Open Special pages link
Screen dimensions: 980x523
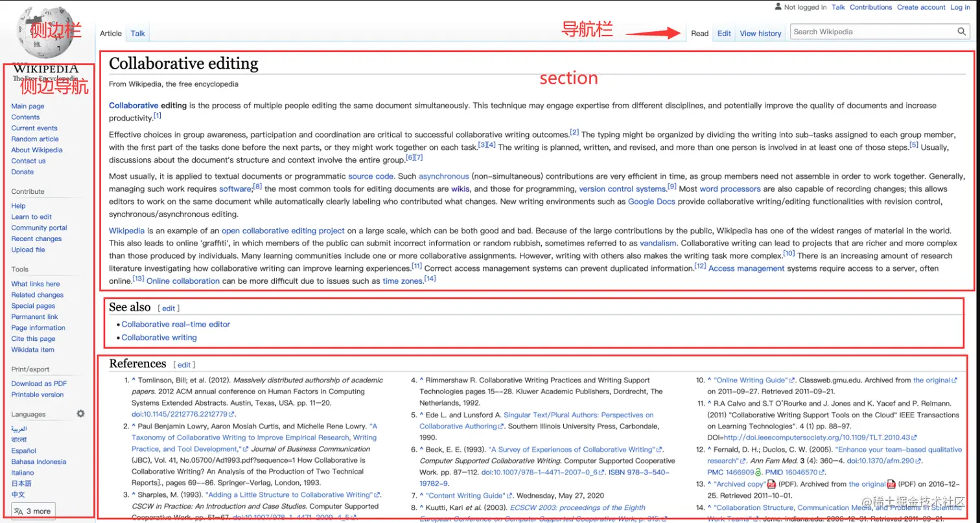point(33,306)
